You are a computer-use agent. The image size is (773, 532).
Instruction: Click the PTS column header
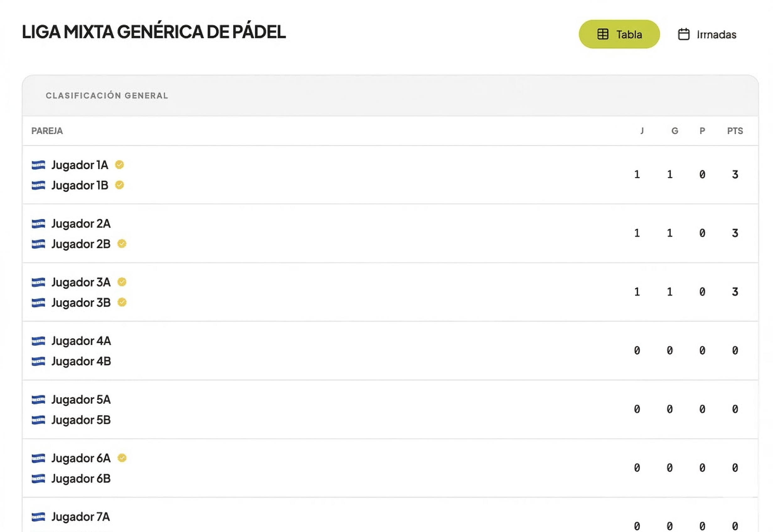point(735,131)
